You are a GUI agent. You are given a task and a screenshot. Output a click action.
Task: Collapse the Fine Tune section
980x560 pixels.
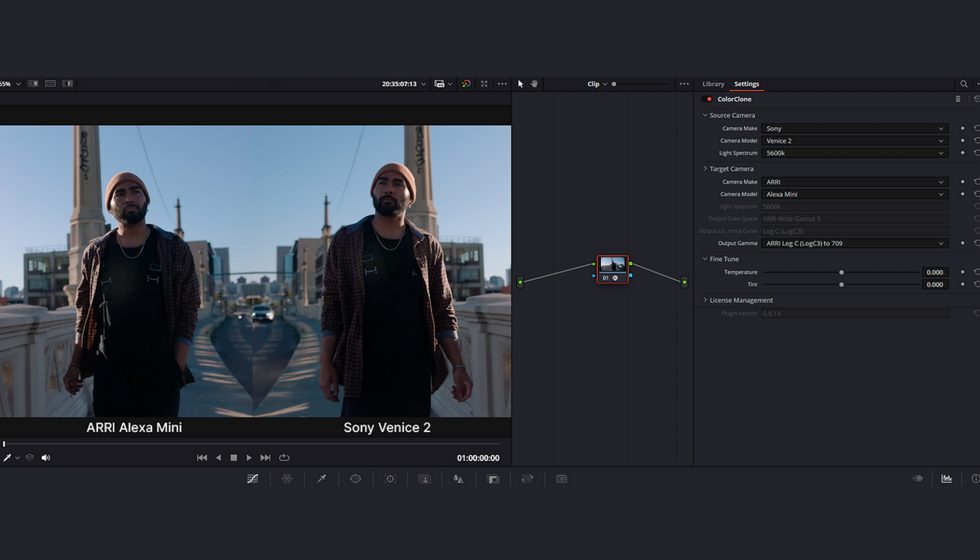point(705,259)
